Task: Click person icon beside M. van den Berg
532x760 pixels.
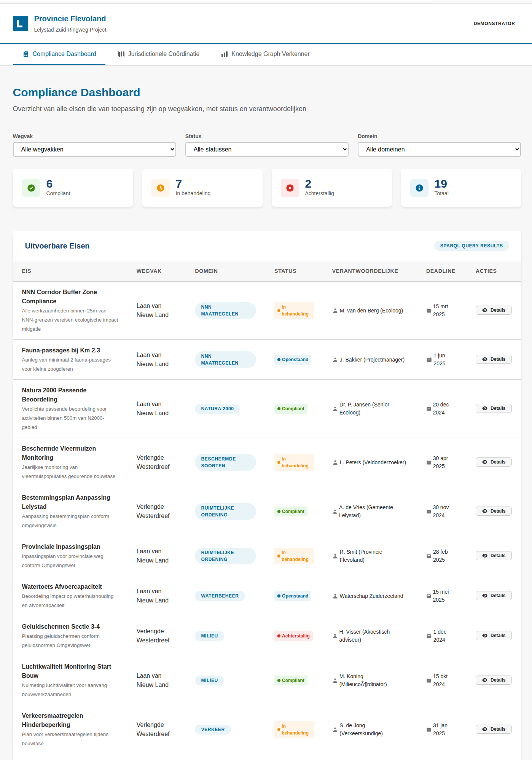Action: (335, 311)
